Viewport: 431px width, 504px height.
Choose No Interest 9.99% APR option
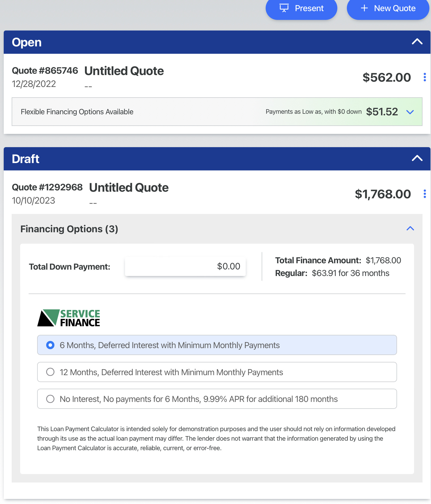coord(50,399)
